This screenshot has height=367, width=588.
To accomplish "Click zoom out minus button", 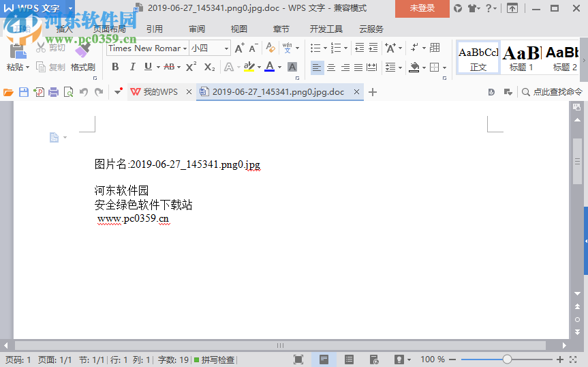I will pyautogui.click(x=452, y=360).
